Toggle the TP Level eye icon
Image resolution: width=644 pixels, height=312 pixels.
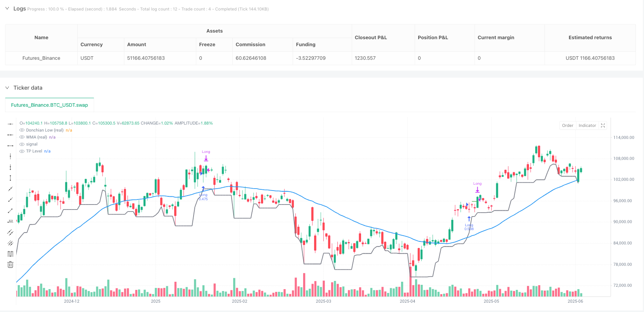22,151
